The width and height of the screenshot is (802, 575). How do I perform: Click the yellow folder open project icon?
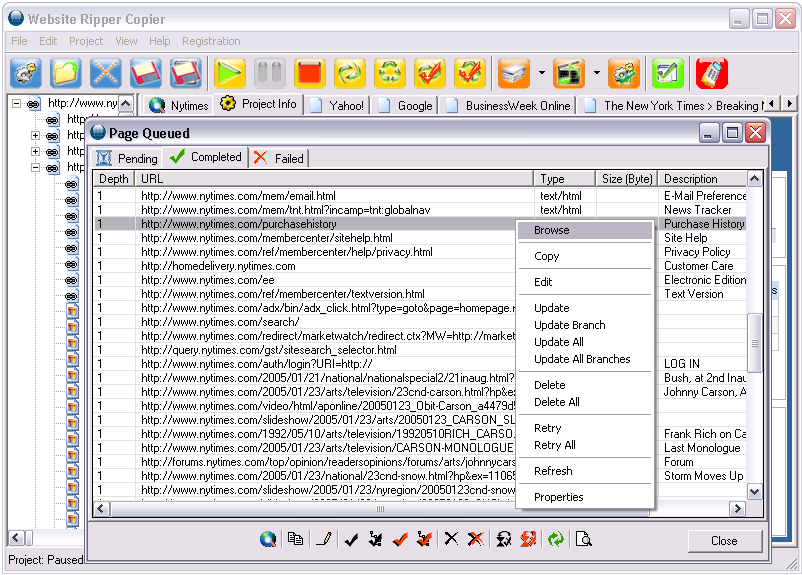65,73
